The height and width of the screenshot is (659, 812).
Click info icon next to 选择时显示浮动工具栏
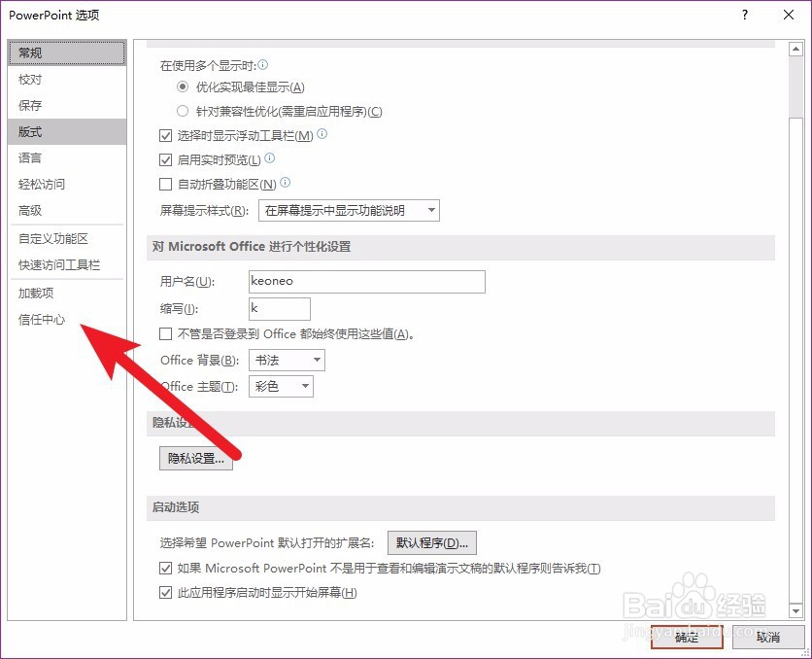click(x=322, y=134)
